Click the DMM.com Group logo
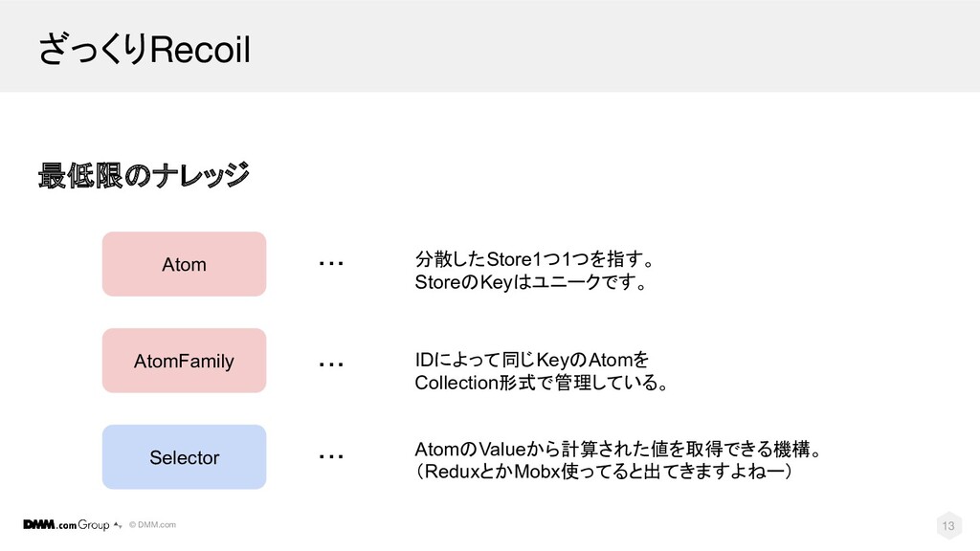980x551 pixels. [66, 525]
